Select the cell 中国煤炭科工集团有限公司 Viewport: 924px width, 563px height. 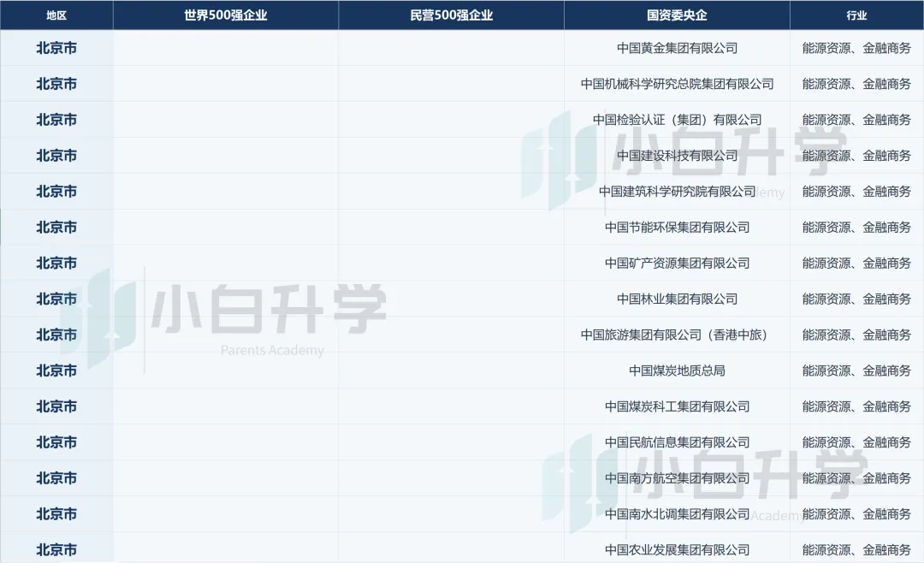point(677,406)
